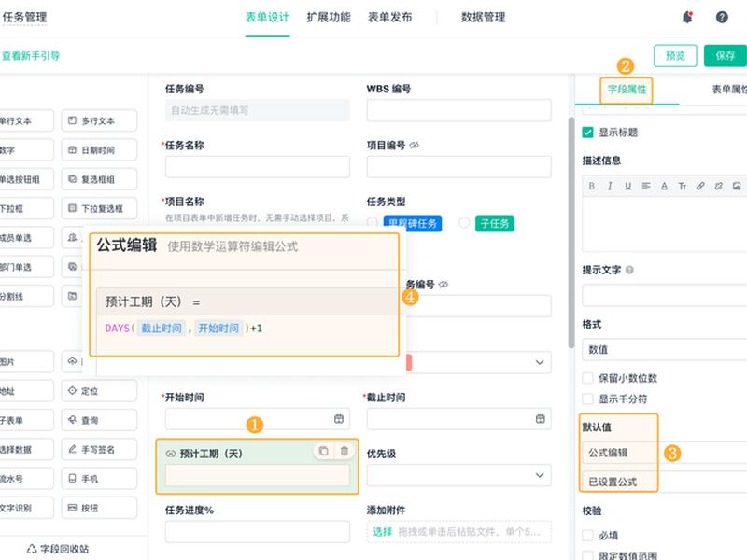Click the insert image icon in description editor

click(737, 186)
